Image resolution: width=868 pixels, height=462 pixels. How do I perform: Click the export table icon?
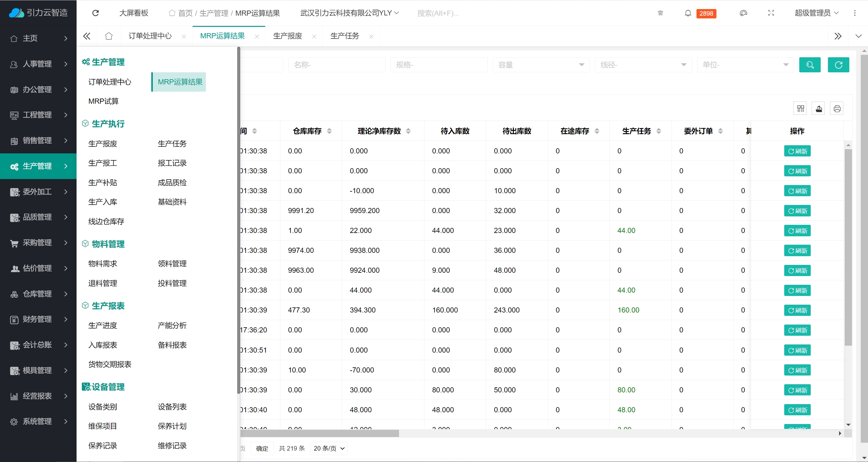[x=819, y=108]
